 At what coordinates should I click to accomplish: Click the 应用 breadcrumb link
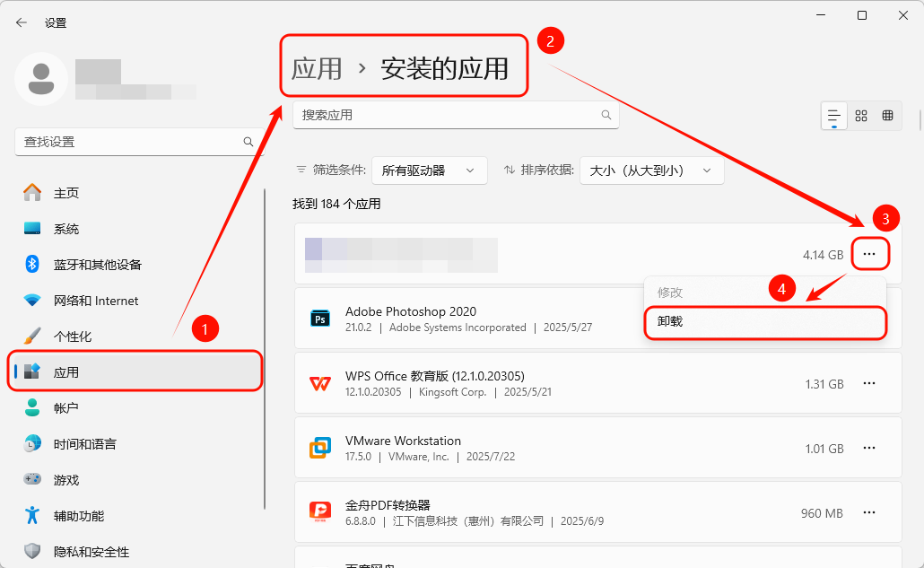317,68
